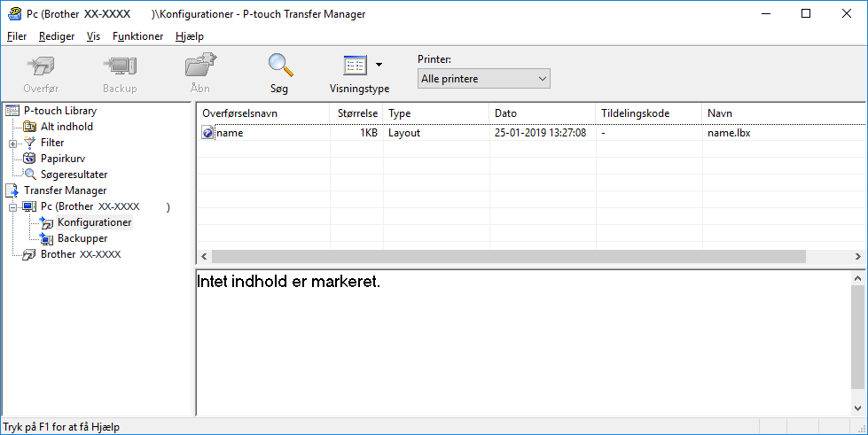Select the Brother XX-XXXX printer item
The image size is (868, 435).
pos(81,254)
